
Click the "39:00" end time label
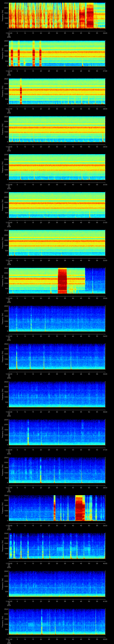[105, 525]
